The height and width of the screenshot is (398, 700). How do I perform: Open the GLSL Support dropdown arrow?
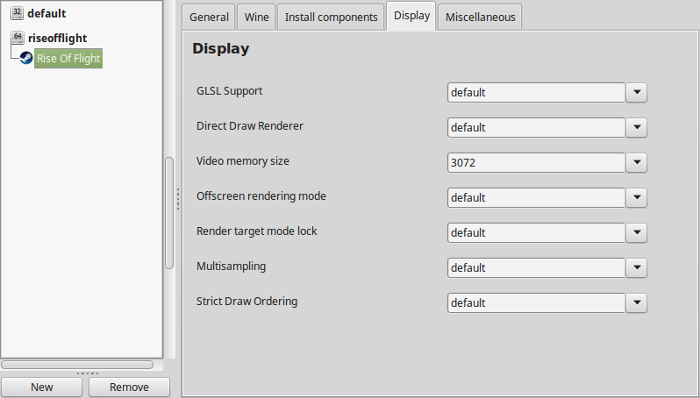pyautogui.click(x=636, y=92)
